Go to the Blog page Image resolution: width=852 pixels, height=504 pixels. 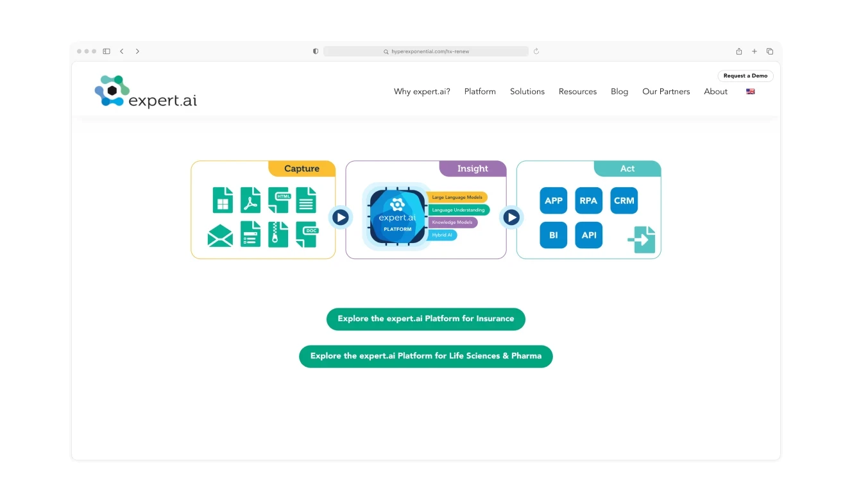coord(620,92)
